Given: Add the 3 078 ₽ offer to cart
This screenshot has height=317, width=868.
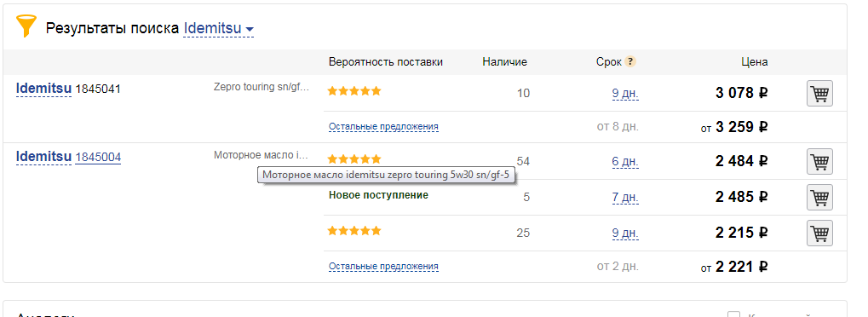Looking at the screenshot, I should [x=819, y=94].
